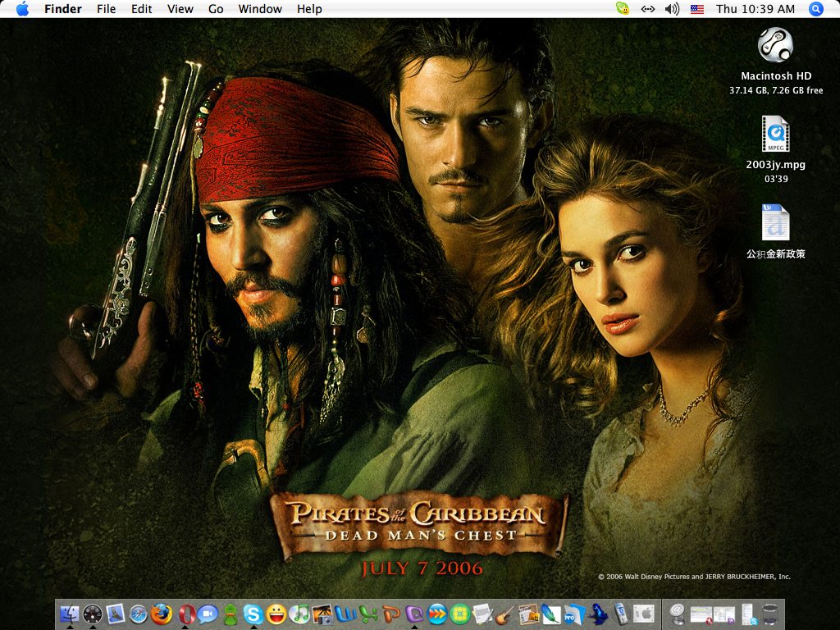Image resolution: width=840 pixels, height=630 pixels.
Task: Open the Trash in the Dock
Action: pyautogui.click(x=769, y=614)
